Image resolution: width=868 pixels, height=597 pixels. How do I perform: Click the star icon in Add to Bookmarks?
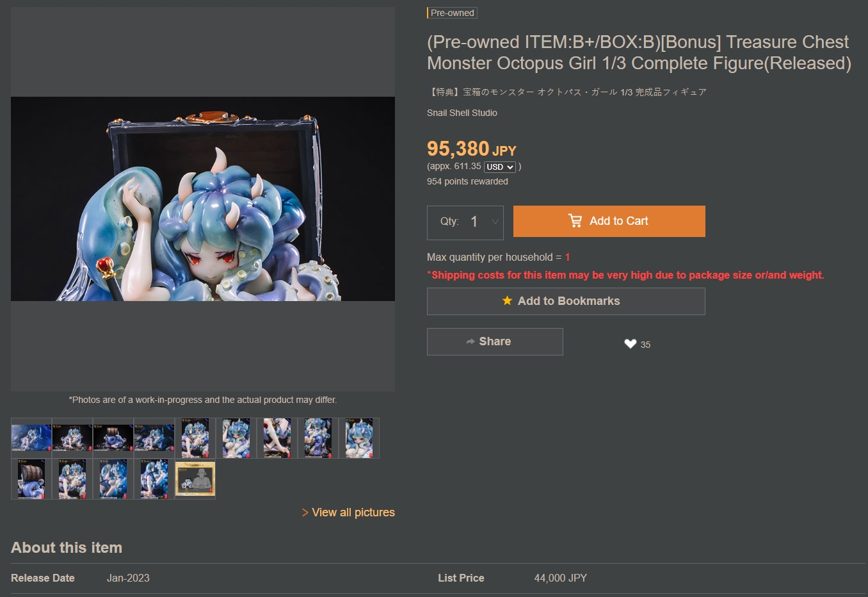tap(507, 300)
